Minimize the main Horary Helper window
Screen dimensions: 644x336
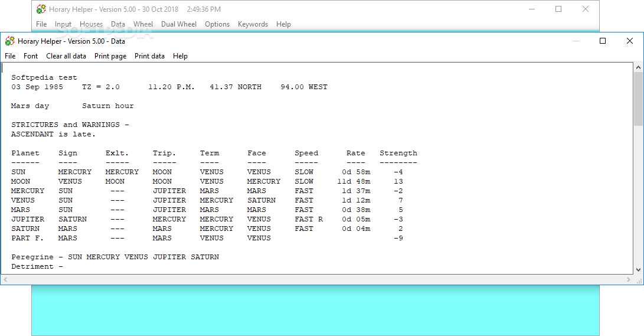tap(532, 9)
